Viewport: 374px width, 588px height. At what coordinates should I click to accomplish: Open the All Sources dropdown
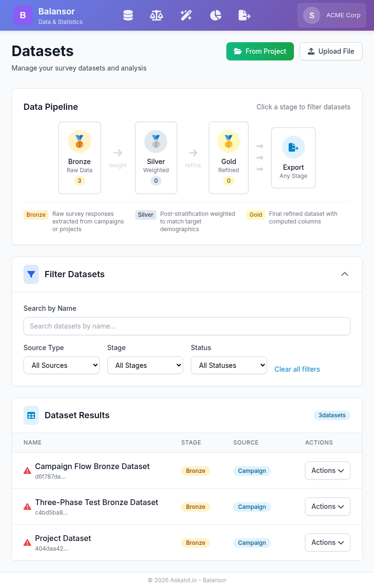click(61, 365)
